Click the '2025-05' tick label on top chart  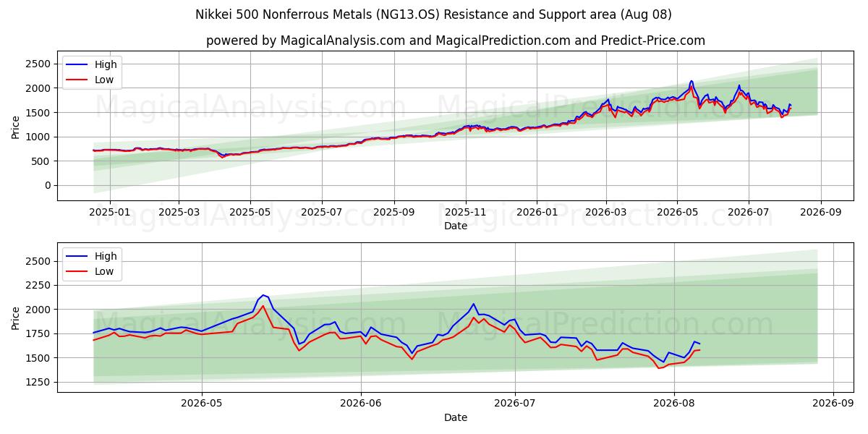(250, 213)
